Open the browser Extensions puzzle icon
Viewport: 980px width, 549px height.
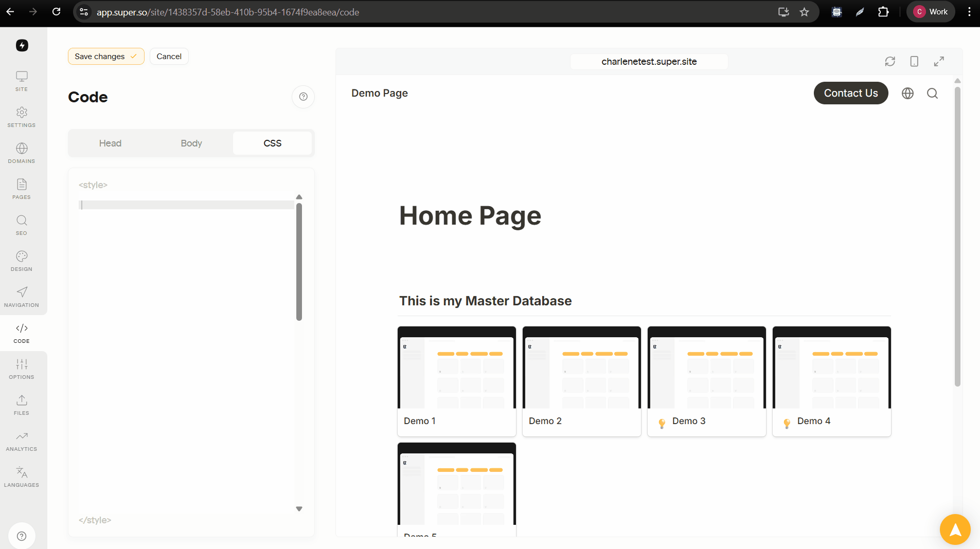883,12
